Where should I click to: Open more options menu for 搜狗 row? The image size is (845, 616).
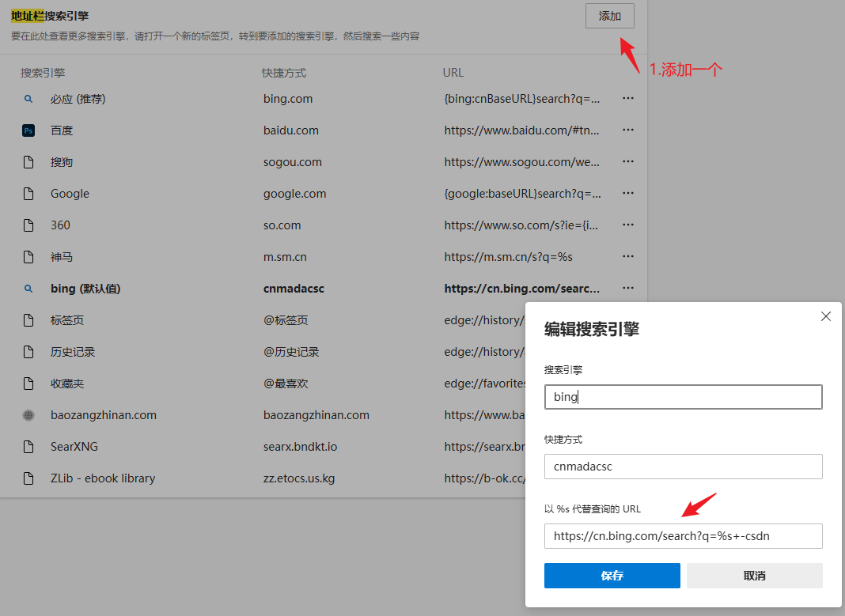point(628,162)
